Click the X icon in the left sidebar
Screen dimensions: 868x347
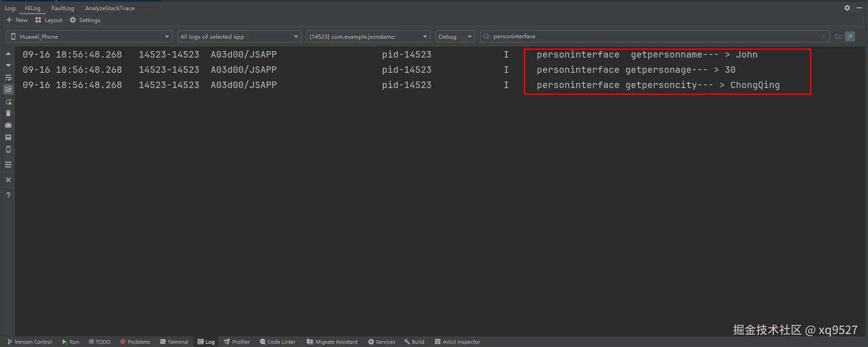coord(8,180)
